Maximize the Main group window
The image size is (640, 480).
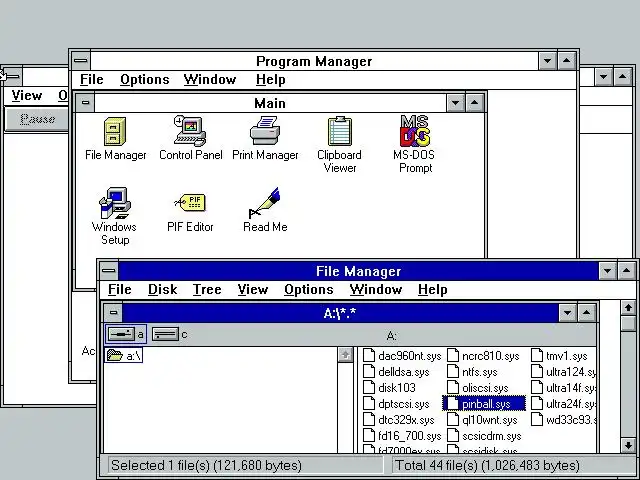coord(475,102)
